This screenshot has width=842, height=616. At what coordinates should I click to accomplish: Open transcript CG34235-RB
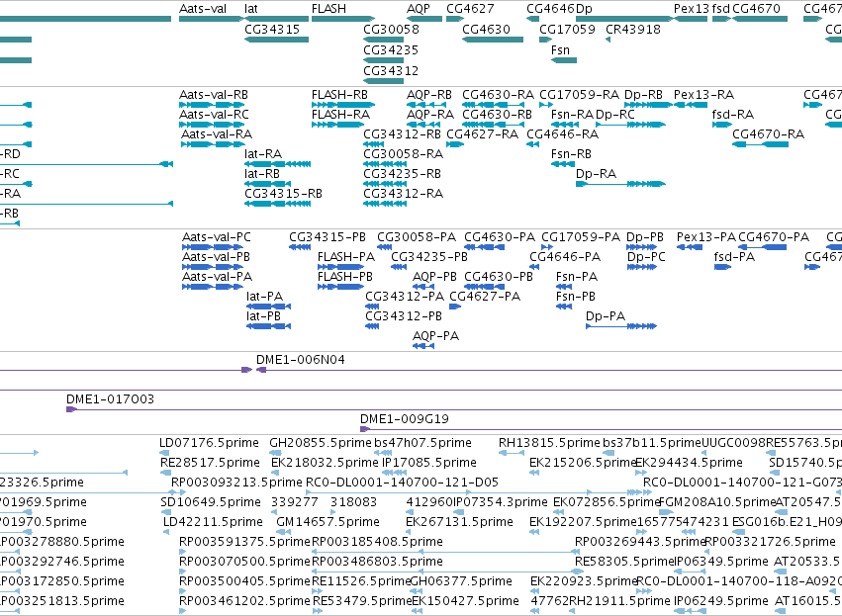click(x=403, y=174)
